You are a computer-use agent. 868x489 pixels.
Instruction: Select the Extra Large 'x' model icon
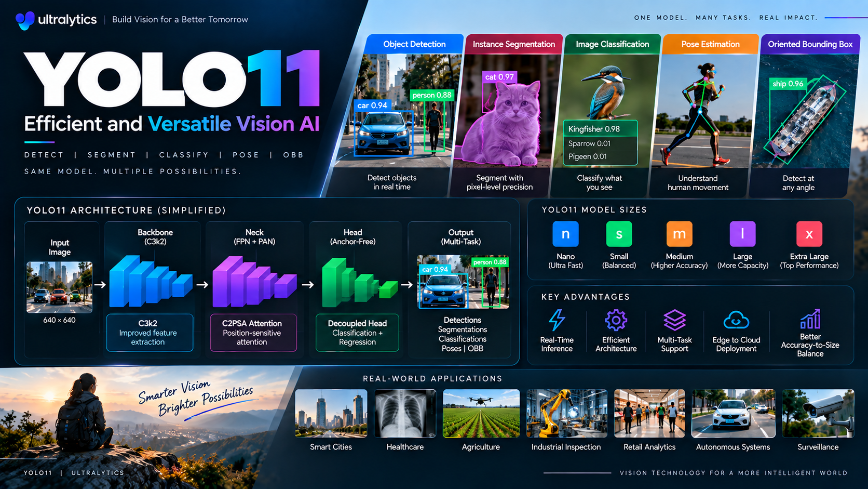tap(809, 234)
